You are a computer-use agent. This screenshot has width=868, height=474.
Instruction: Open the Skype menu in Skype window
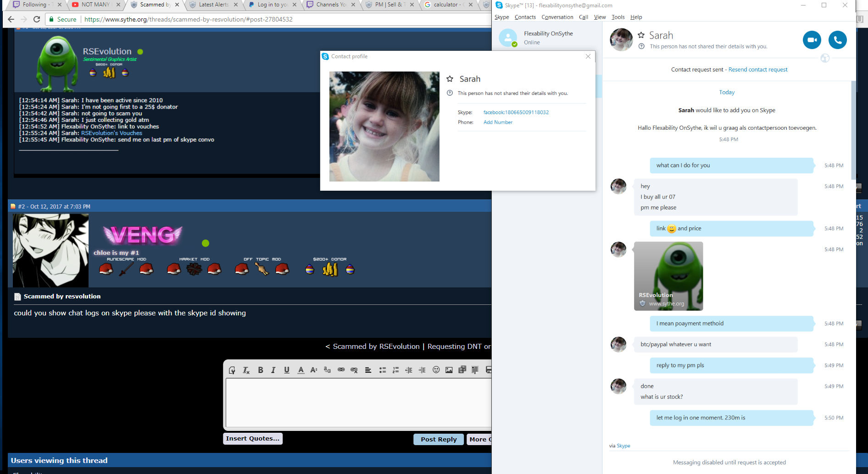click(501, 17)
